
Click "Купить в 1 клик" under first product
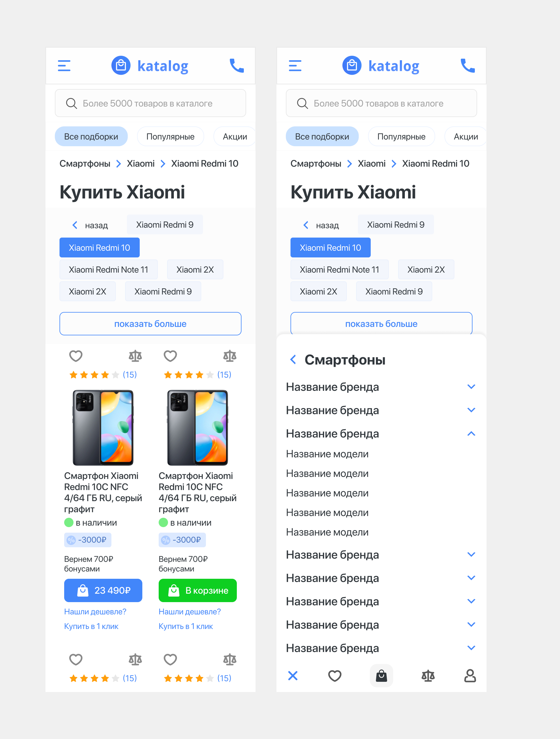[x=91, y=626]
